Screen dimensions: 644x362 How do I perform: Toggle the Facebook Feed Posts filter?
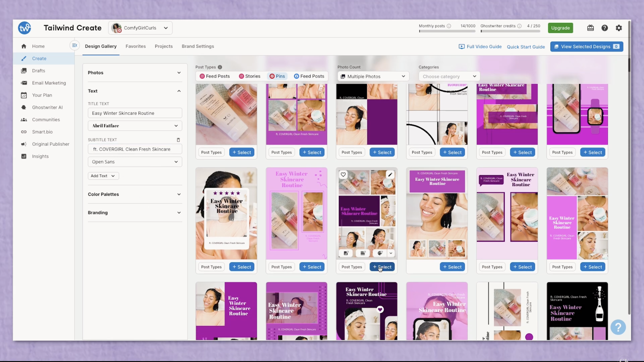tap(309, 76)
